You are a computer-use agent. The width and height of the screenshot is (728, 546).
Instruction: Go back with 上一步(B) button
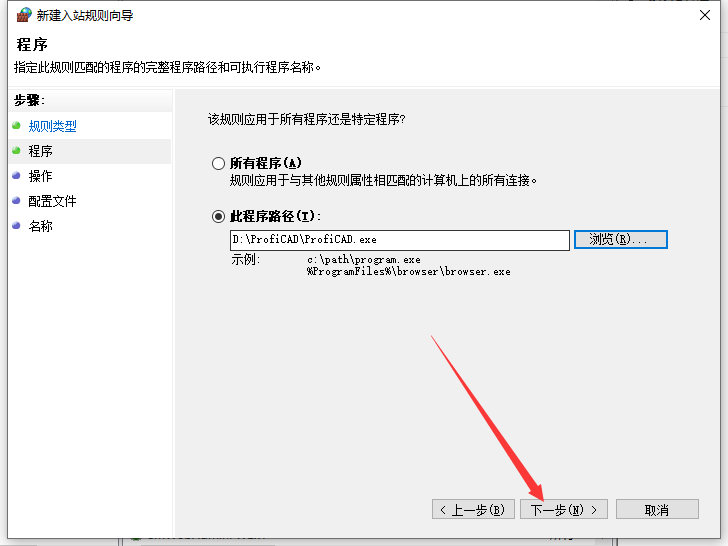click(473, 510)
